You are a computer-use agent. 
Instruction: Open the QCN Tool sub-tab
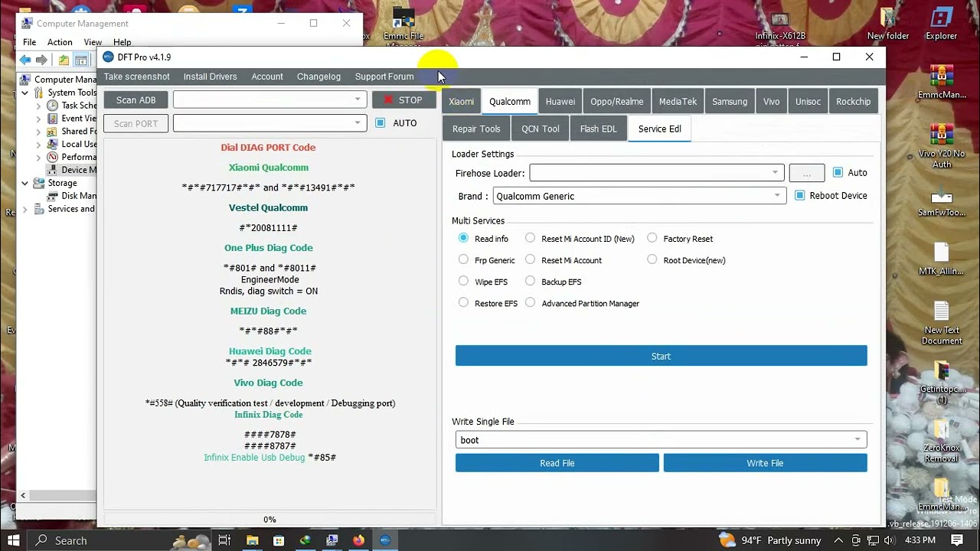click(541, 129)
